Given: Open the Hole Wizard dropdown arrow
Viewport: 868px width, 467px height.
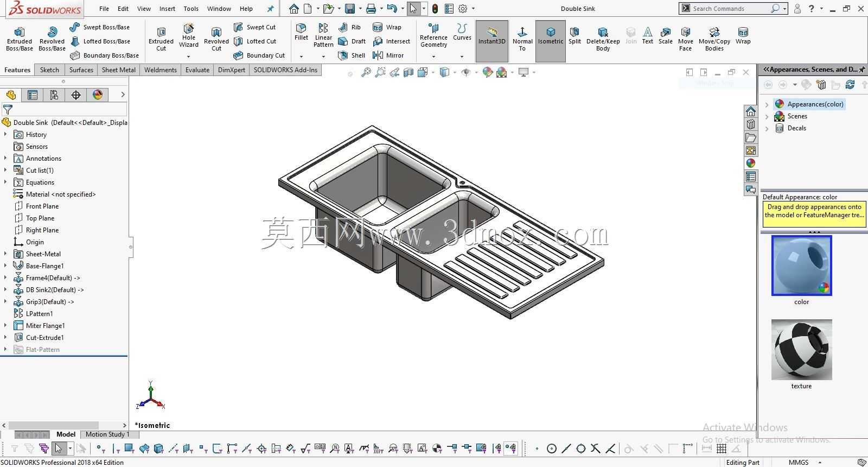Looking at the screenshot, I should [x=189, y=56].
